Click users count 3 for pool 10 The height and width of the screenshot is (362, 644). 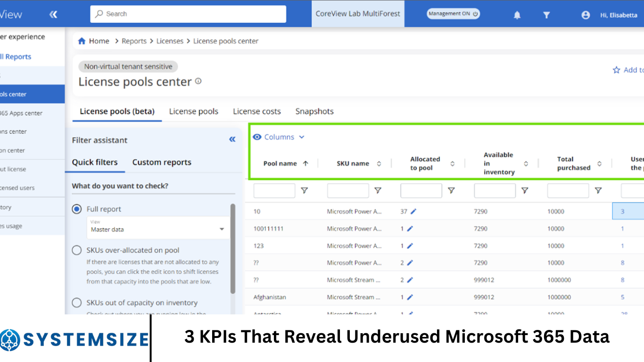[x=622, y=211]
